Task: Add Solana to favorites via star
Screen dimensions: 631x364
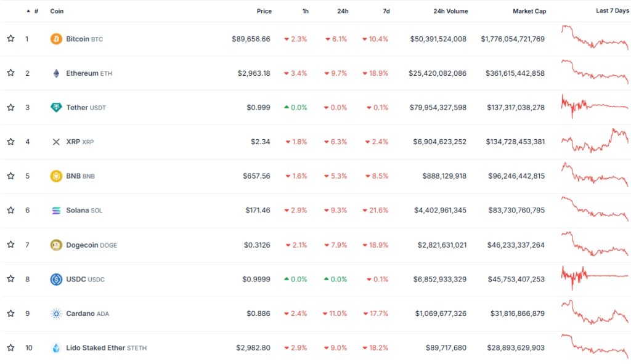Action: click(10, 210)
